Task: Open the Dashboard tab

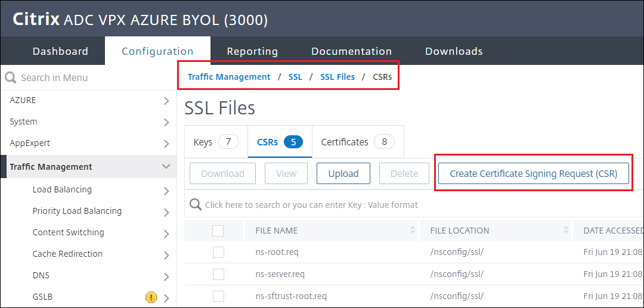Action: pyautogui.click(x=60, y=51)
